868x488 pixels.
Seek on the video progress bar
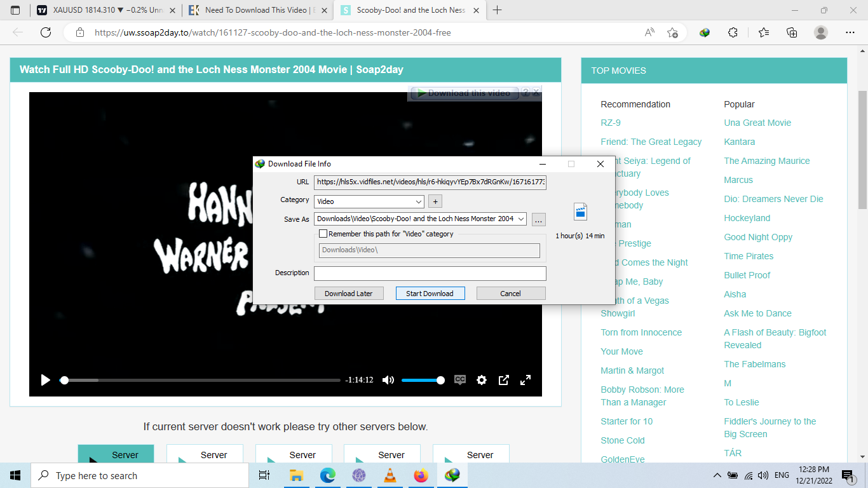click(200, 380)
